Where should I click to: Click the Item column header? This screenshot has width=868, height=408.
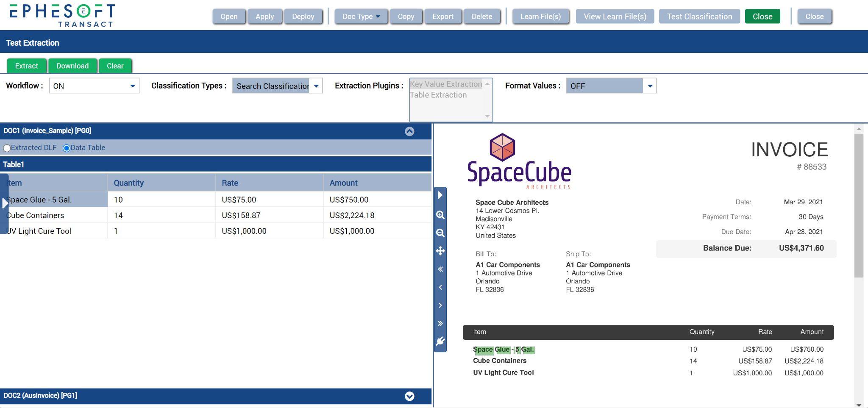(54, 183)
